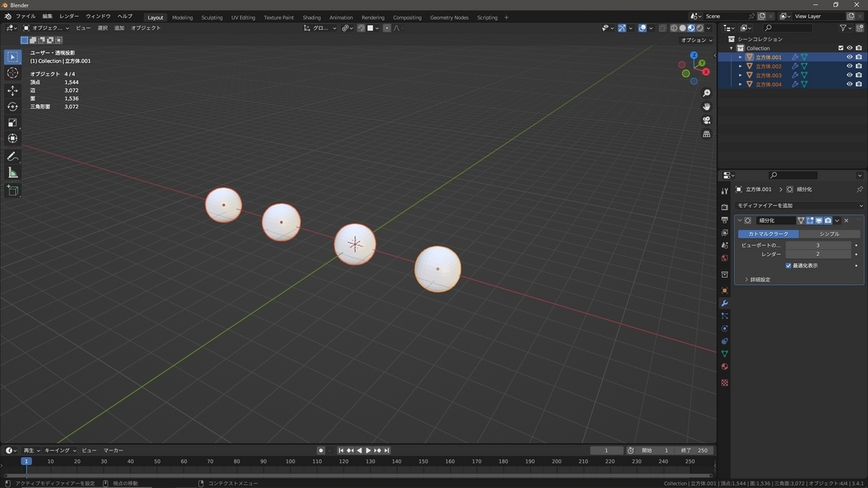The width and height of the screenshot is (868, 488).
Task: Select the Transform tool
Action: click(12, 138)
